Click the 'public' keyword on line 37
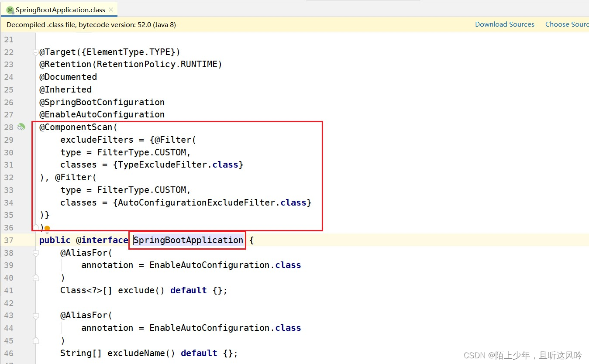This screenshot has height=364, width=589. [x=55, y=240]
